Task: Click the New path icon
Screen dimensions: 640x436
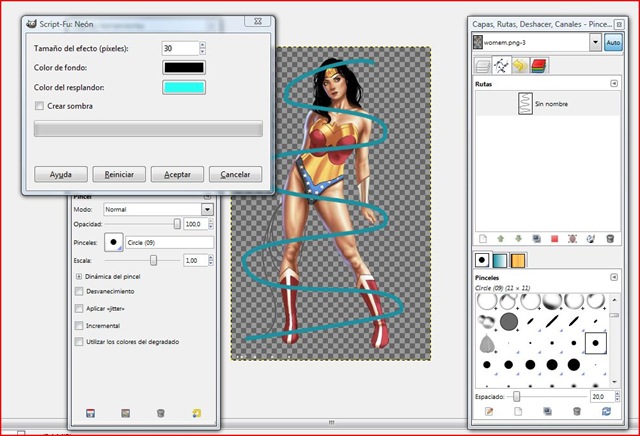Action: point(482,238)
